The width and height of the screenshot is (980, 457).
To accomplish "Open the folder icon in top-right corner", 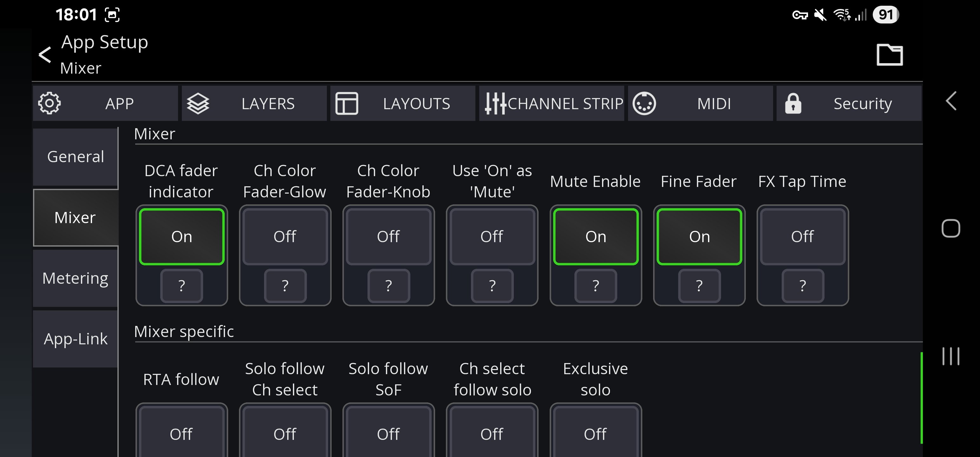I will click(x=890, y=55).
